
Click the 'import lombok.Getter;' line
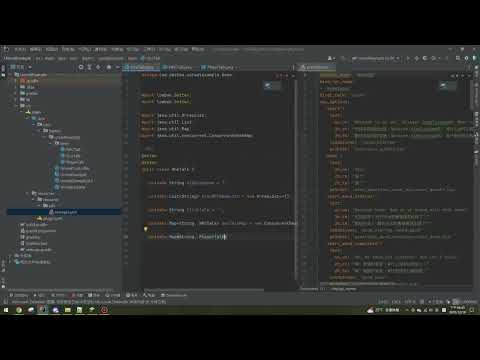[x=166, y=95]
